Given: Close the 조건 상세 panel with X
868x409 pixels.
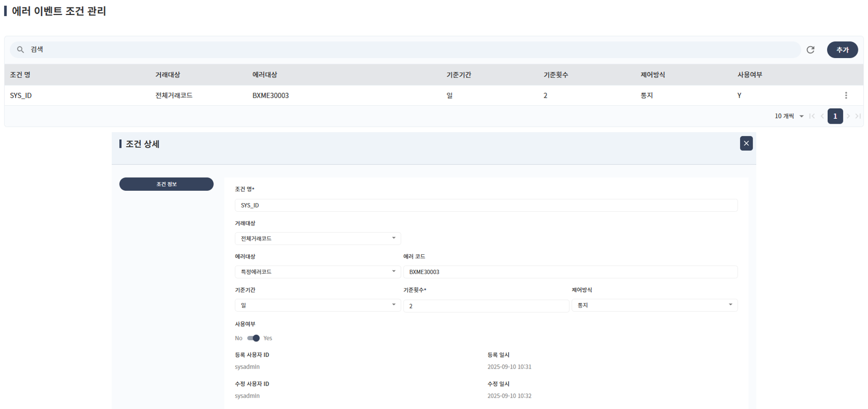Looking at the screenshot, I should point(746,143).
